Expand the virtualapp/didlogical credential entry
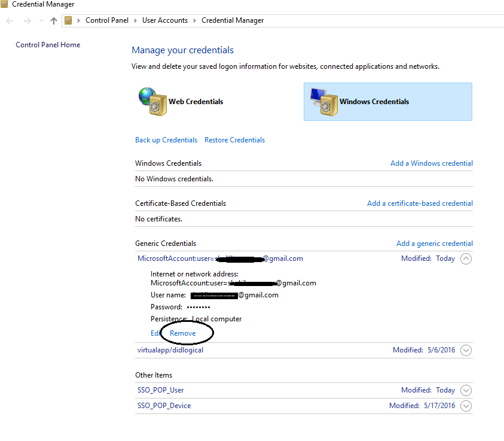The image size is (504, 441). point(466,350)
